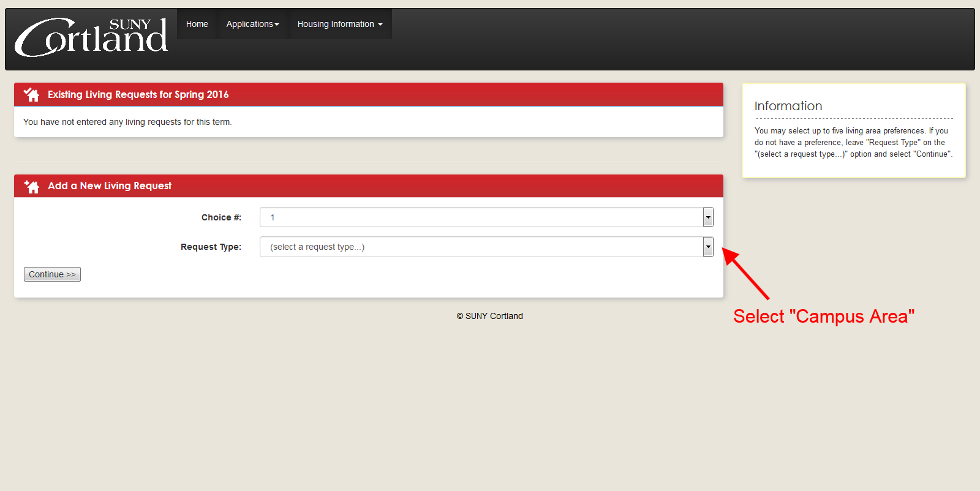Screen dimensions: 980x491
Task: Expand the Housing Information menu
Action: pyautogui.click(x=339, y=24)
